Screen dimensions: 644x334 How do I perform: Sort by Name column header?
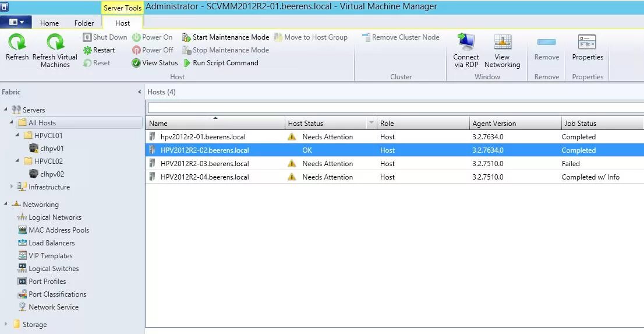[215, 123]
